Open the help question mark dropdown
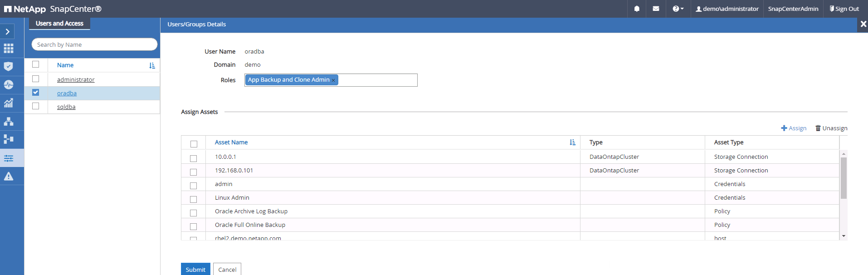Viewport: 868px width, 275px height. [678, 9]
